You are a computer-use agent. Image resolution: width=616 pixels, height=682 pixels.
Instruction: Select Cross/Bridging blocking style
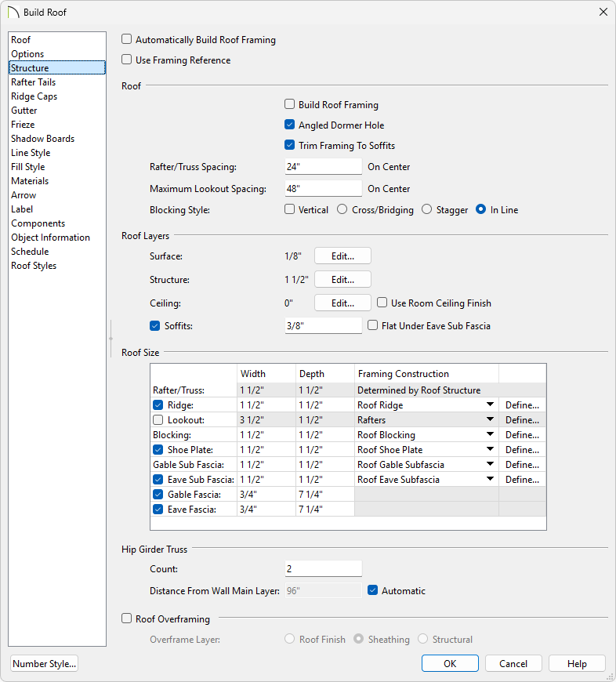342,210
